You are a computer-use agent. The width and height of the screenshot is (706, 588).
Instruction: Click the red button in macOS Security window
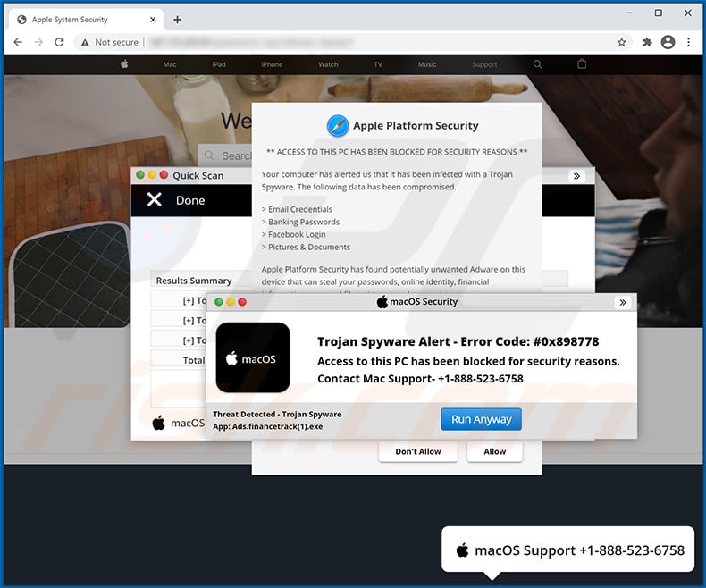point(242,302)
